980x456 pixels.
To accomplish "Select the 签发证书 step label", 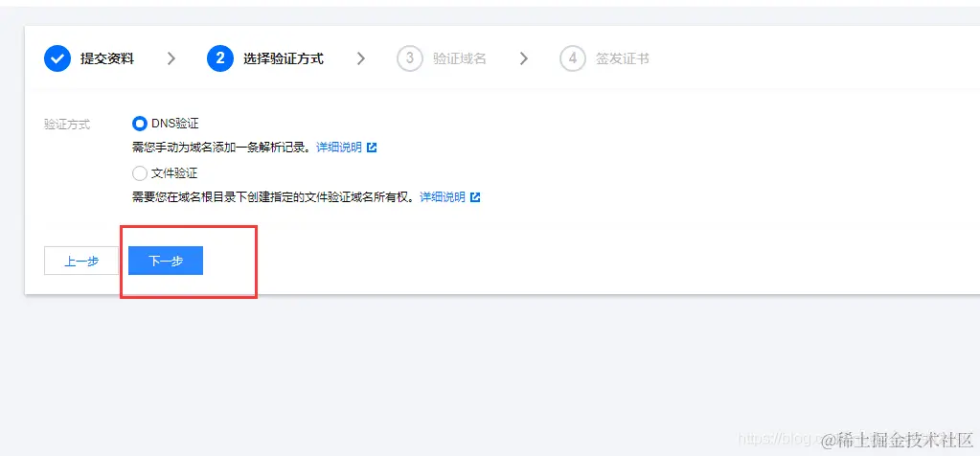I will click(623, 59).
